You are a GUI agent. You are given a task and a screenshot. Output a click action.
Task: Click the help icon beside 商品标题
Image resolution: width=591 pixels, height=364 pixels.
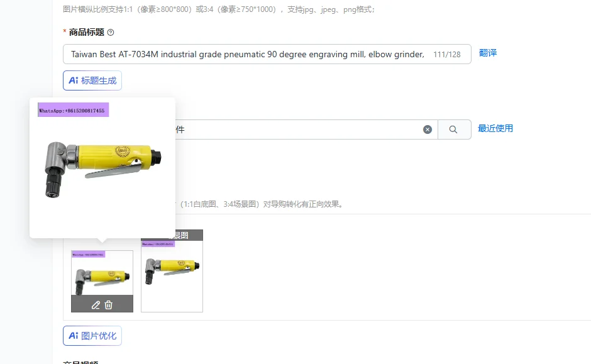click(111, 33)
